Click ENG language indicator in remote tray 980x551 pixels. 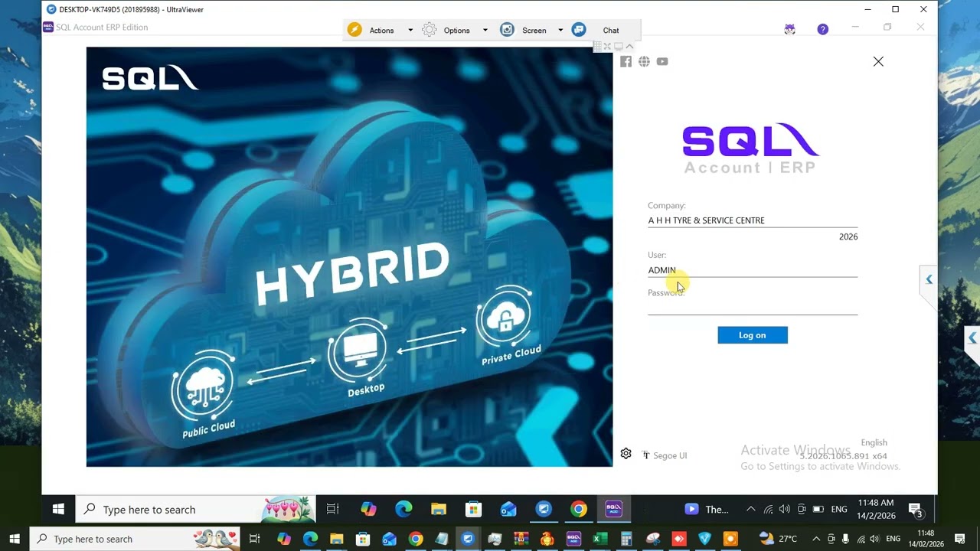(x=839, y=509)
